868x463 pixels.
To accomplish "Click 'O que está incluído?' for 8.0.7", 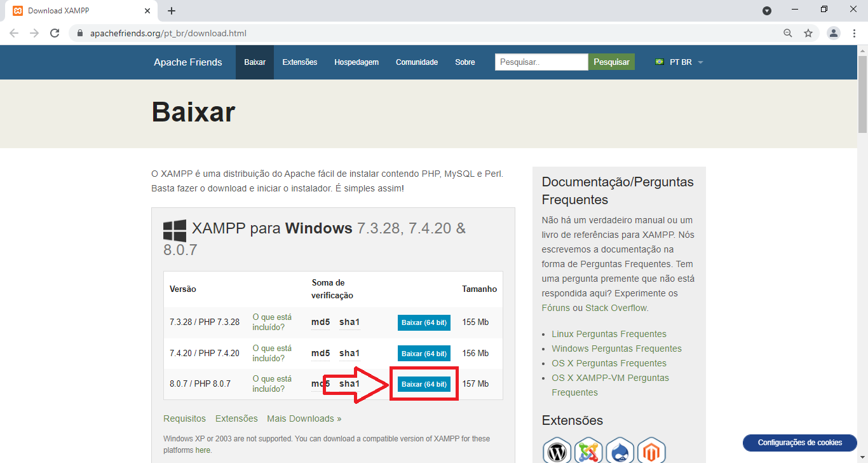I will pos(272,384).
